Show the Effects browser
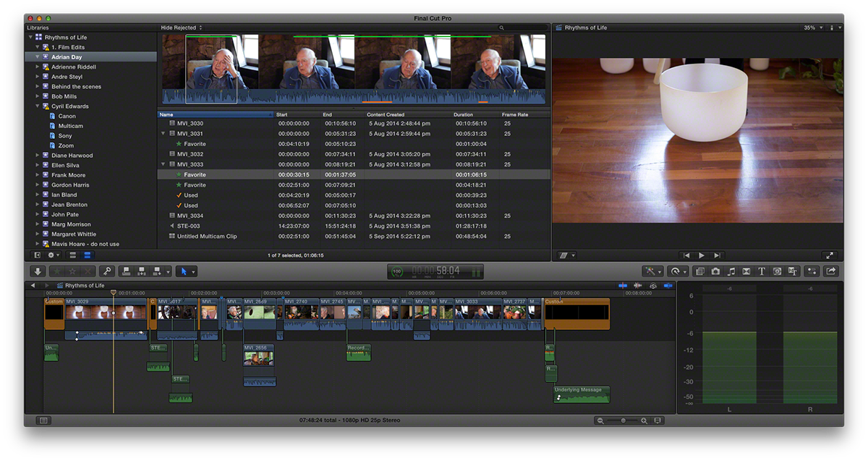Viewport: 868px width, 461px height. click(x=699, y=271)
